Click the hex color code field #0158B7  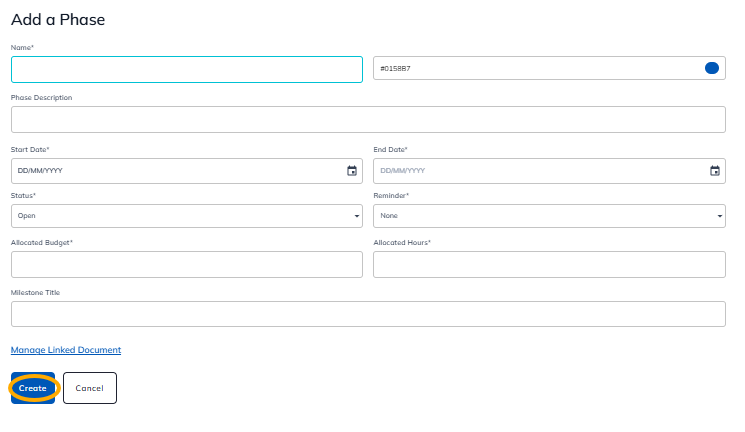point(530,69)
